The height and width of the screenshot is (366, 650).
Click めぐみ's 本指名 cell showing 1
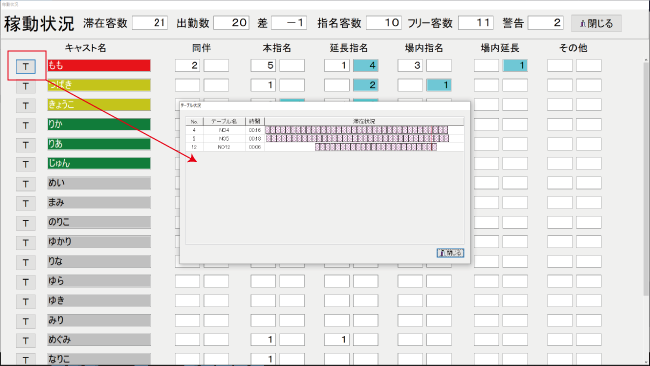263,339
